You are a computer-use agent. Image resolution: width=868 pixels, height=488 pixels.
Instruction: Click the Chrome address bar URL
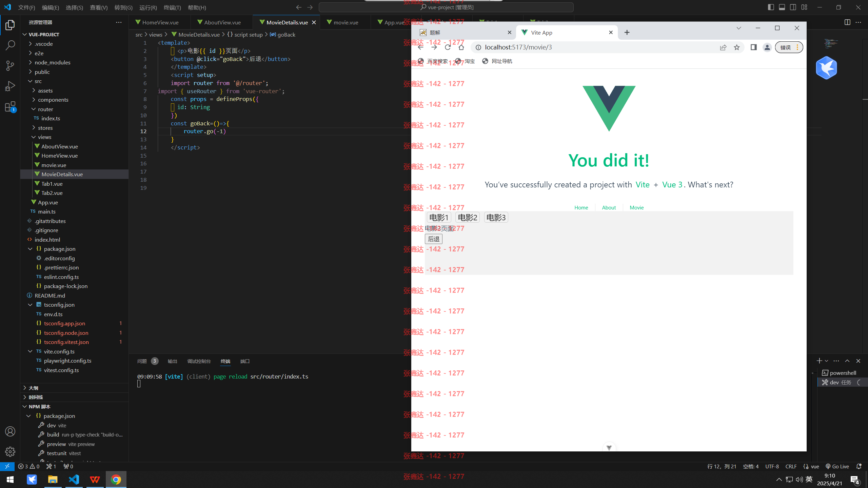518,47
